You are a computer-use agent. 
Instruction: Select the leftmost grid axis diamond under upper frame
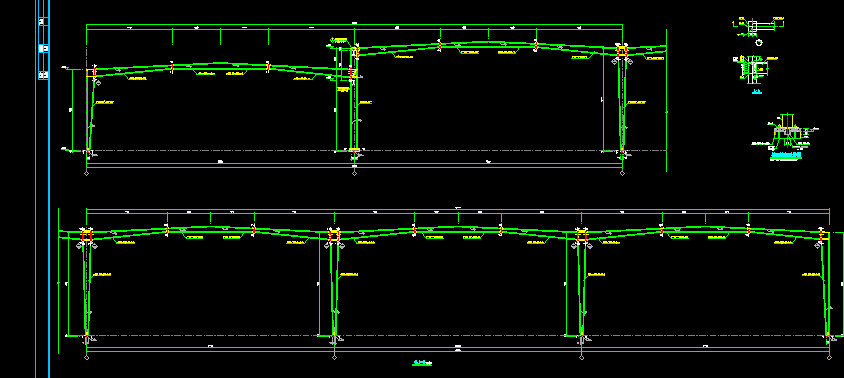click(87, 173)
